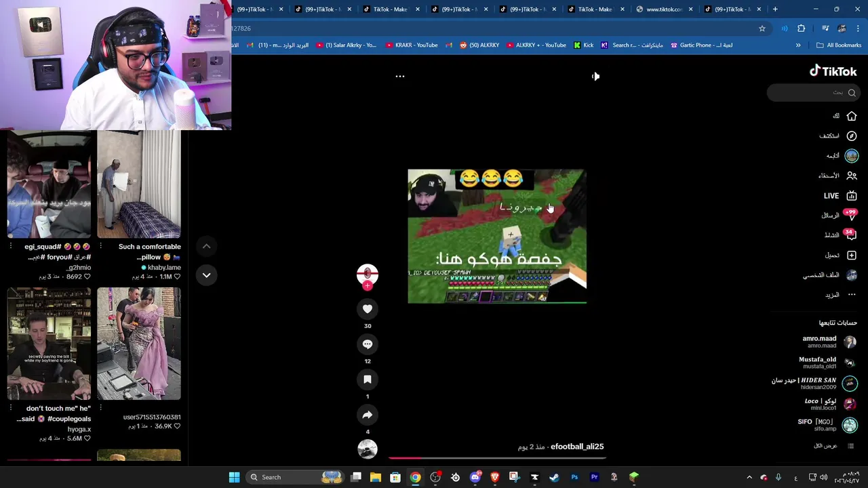Open Photoshop from taskbar
The width and height of the screenshot is (868, 488).
pos(574,477)
